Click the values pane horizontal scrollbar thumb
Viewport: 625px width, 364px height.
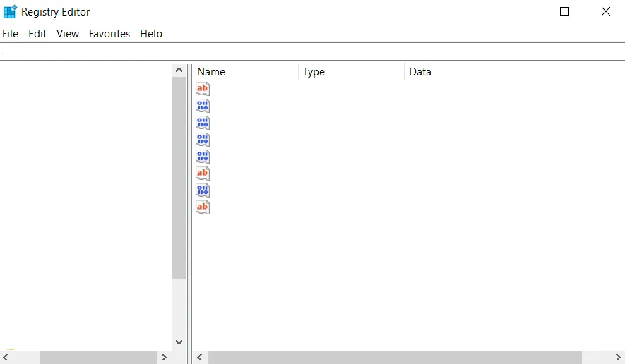pyautogui.click(x=395, y=357)
